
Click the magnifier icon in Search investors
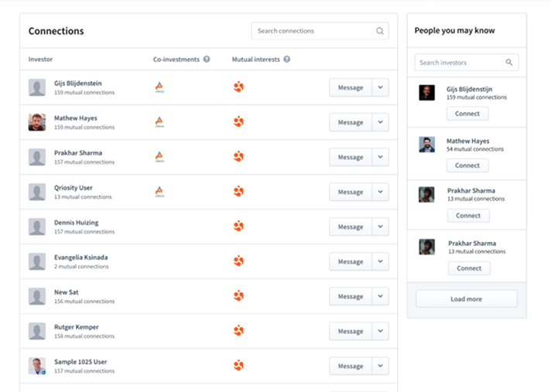coord(508,63)
